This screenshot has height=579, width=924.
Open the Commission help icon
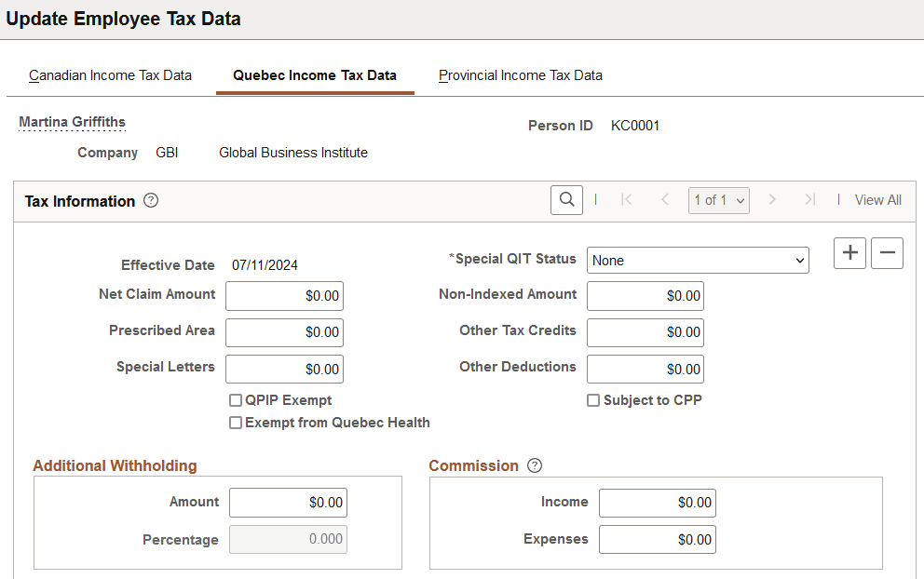(x=536, y=465)
